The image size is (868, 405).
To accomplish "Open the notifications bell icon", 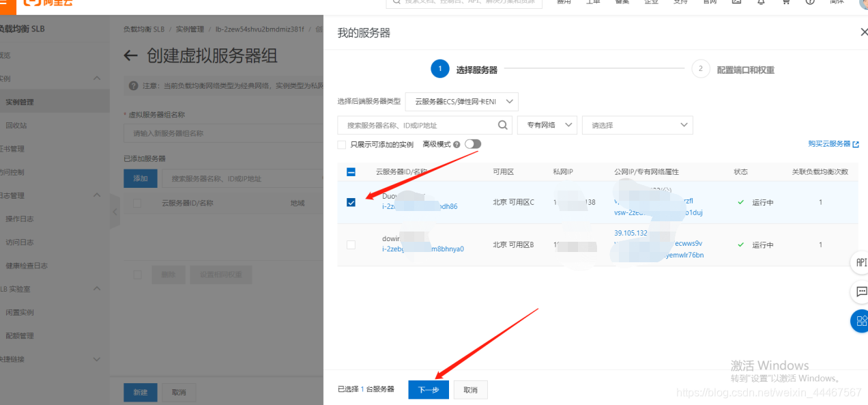I will pos(761,3).
